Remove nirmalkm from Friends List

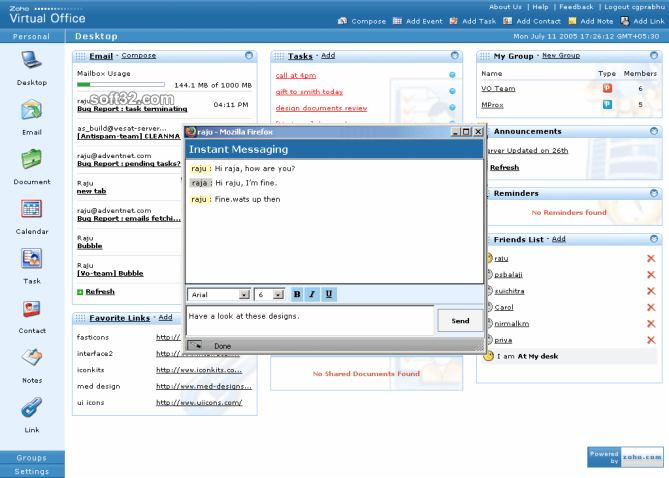[651, 324]
